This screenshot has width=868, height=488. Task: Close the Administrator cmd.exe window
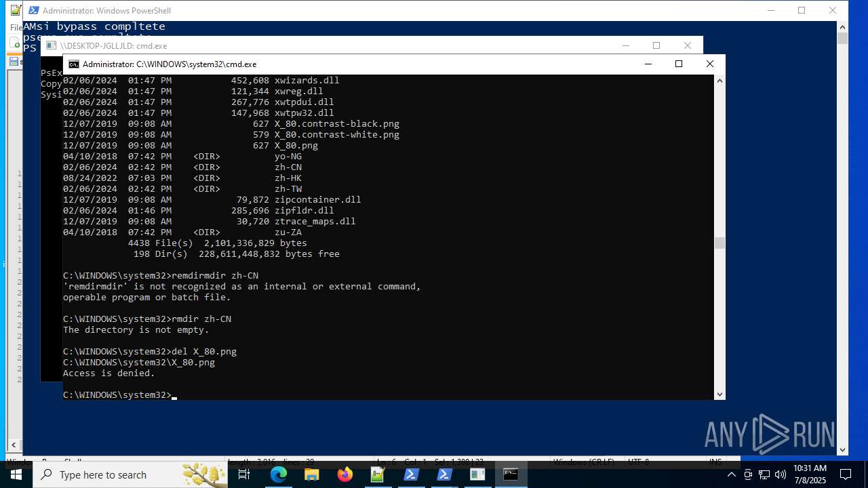tap(710, 64)
